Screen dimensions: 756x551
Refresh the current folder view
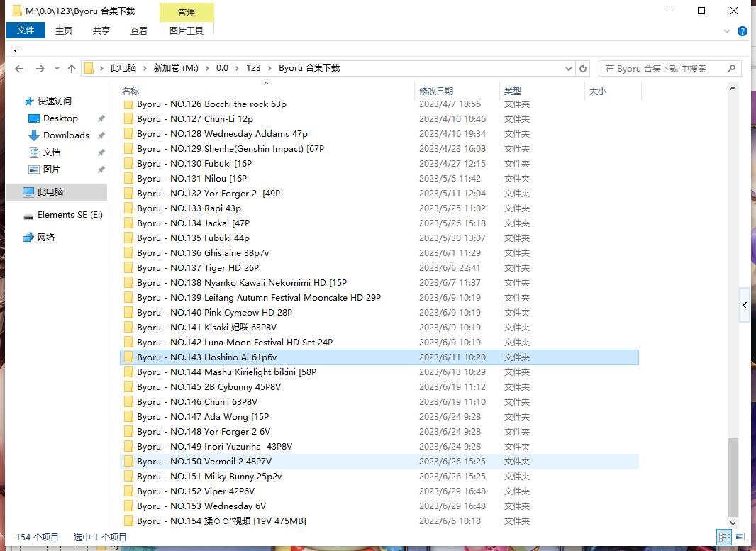click(583, 69)
